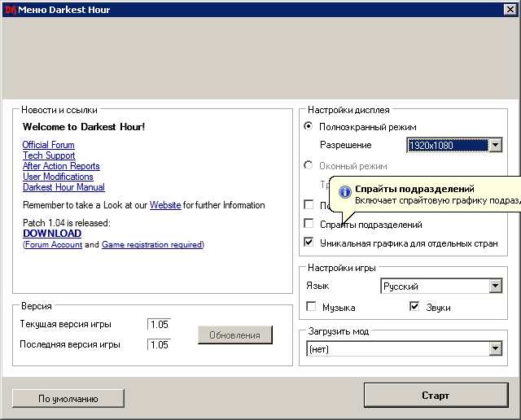Open the Tech Support link
The width and height of the screenshot is (521, 420).
coord(49,155)
